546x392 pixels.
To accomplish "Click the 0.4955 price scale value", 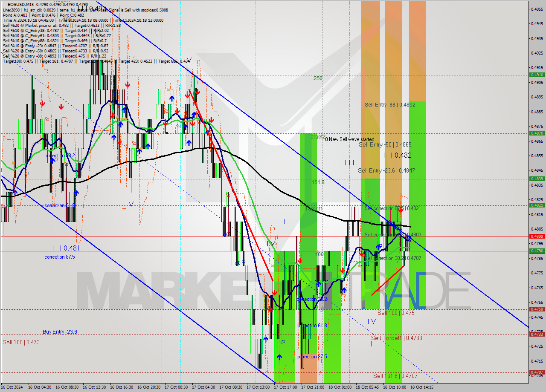I will tap(536, 9).
